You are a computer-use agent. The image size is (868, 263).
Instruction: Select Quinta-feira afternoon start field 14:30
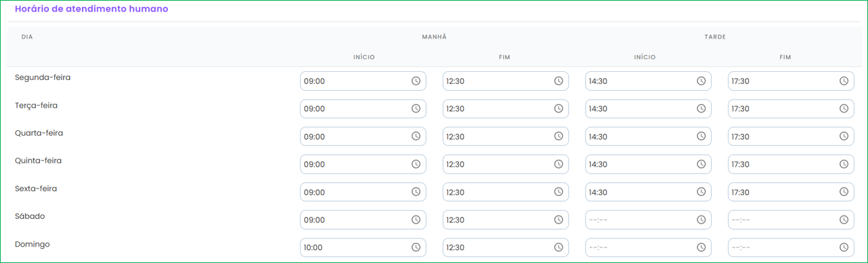(x=648, y=164)
